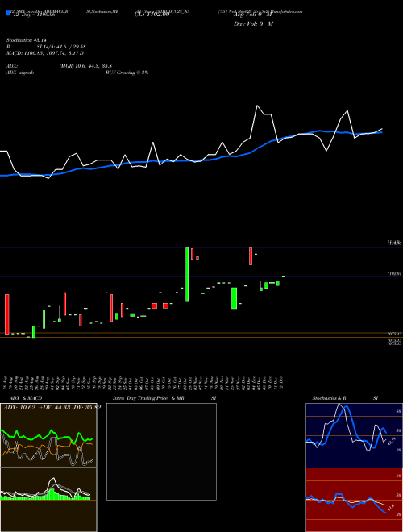The image size is (403, 532).
Task: Click the 'BUY Growing @ 3%' signal text
Action: [127, 73]
